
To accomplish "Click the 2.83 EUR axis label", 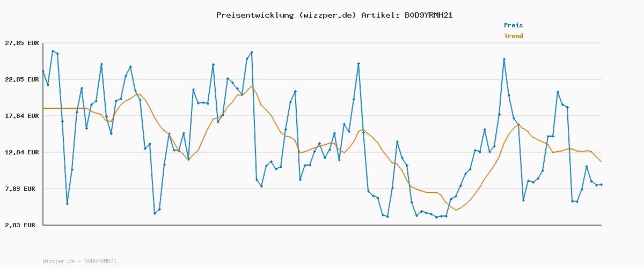I will point(22,225).
